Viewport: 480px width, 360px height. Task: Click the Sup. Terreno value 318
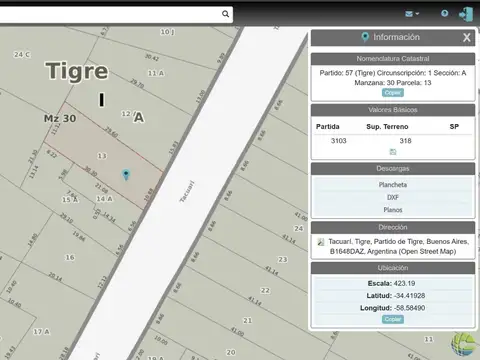(x=405, y=141)
